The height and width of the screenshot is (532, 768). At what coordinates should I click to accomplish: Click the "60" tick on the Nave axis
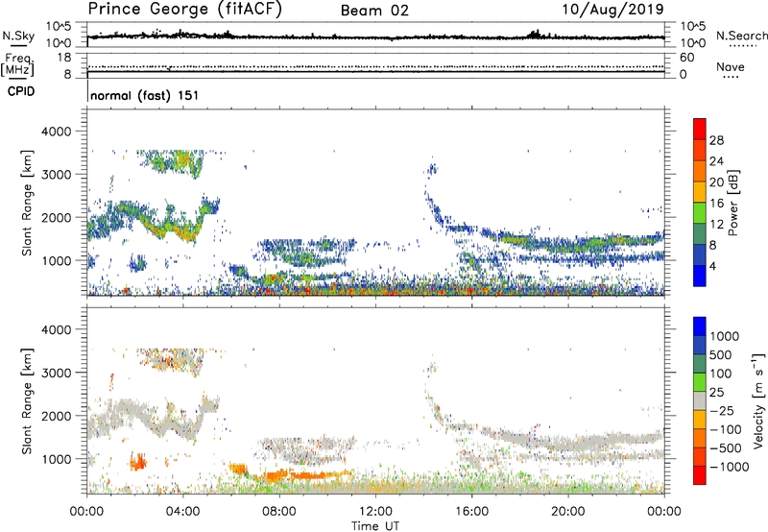686,58
